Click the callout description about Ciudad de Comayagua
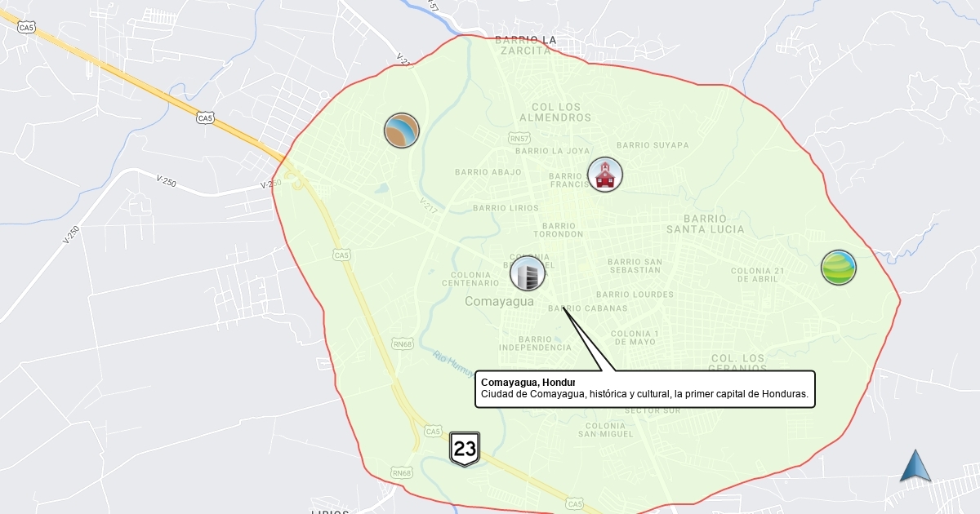Image resolution: width=980 pixels, height=514 pixels. point(644,395)
